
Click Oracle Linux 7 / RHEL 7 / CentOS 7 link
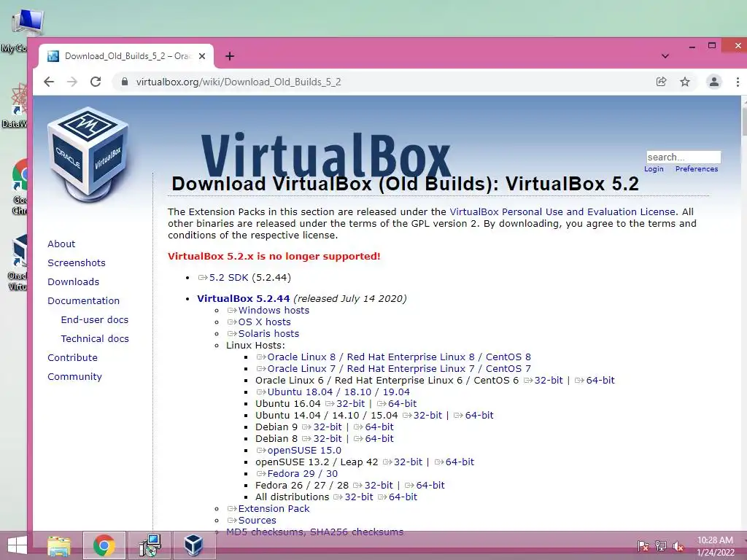(x=393, y=368)
